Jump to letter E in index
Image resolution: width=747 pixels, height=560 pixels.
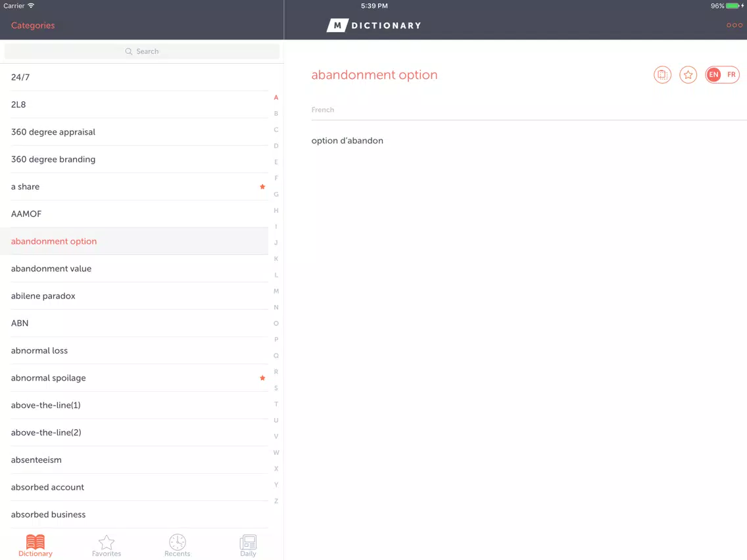pyautogui.click(x=276, y=162)
